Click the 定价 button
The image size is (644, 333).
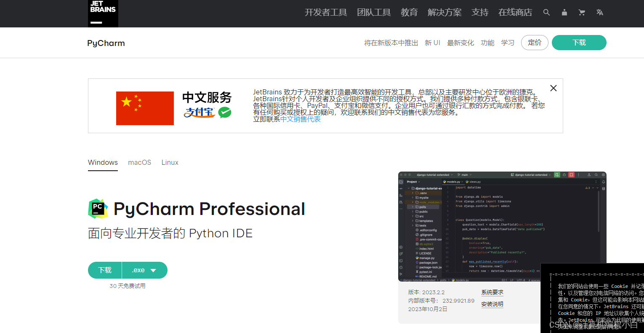pos(535,43)
